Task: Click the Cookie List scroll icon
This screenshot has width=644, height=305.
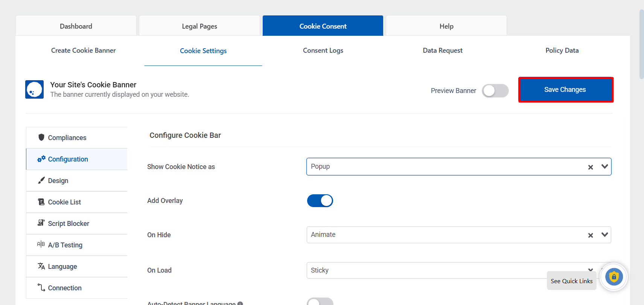Action: [x=41, y=202]
